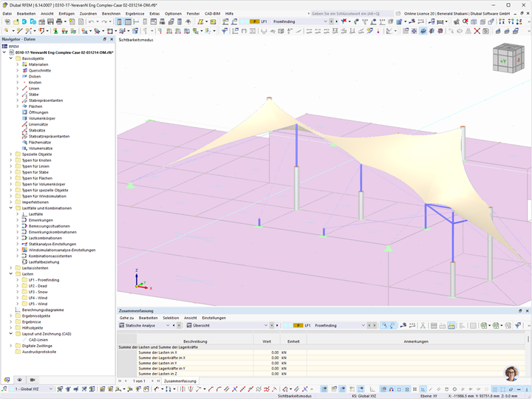Toggle the eye visibility icon in navigator footer

[x=20, y=380]
